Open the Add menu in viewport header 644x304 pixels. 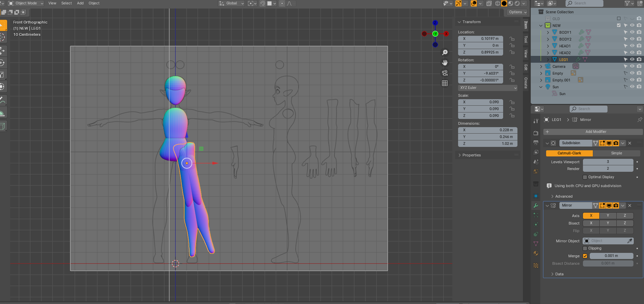coord(80,3)
